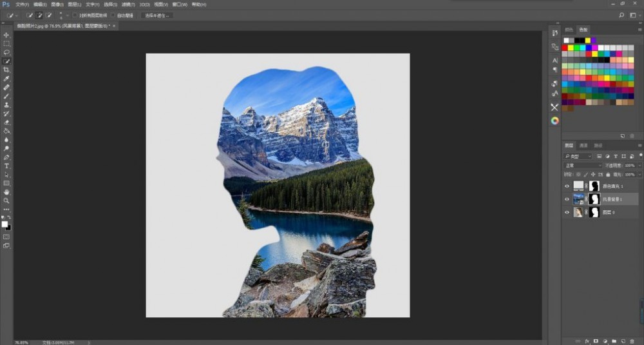
Task: Pick the red swatch in swatches panel
Action: pyautogui.click(x=565, y=47)
